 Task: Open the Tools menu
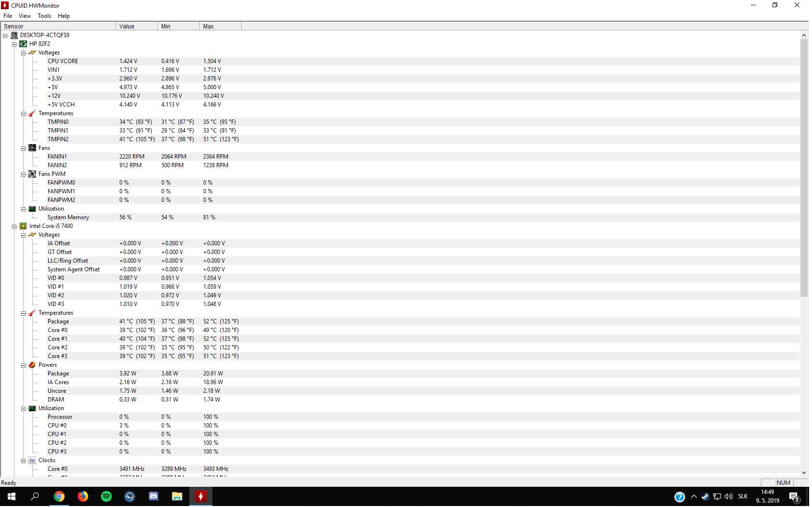click(x=44, y=16)
